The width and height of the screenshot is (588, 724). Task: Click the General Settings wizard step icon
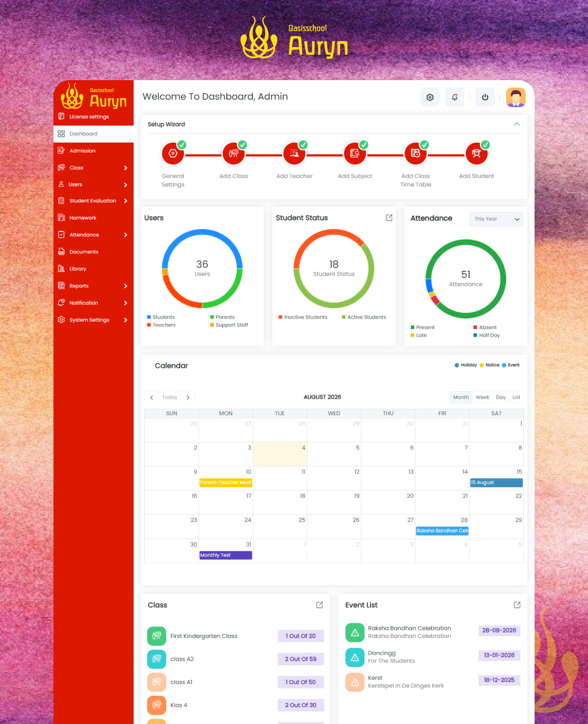coord(173,153)
